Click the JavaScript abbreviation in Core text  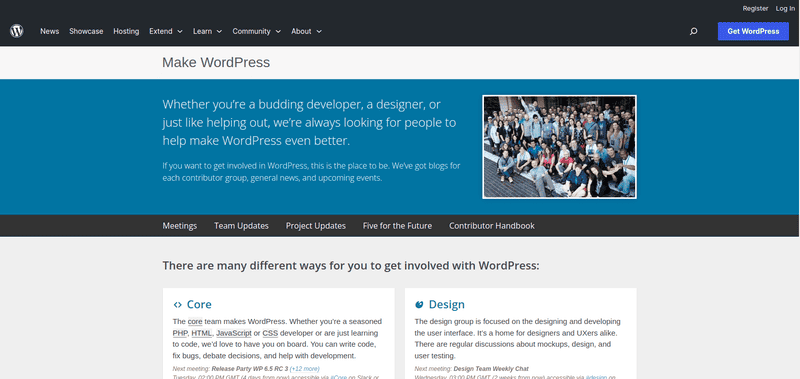click(234, 333)
